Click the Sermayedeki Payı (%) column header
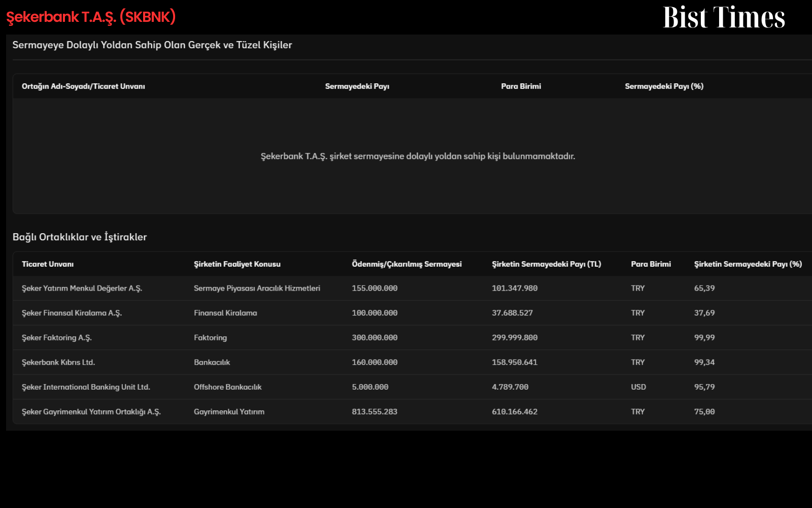The image size is (812, 508). (x=664, y=86)
